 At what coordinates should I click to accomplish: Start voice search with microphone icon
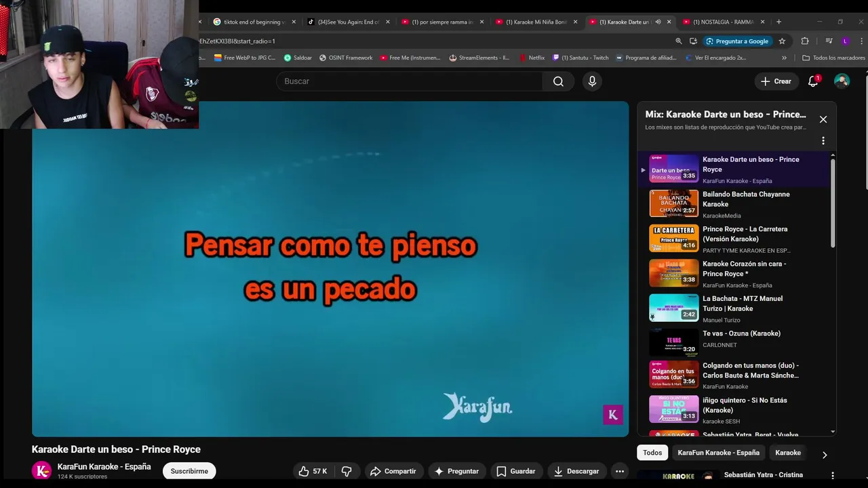592,81
